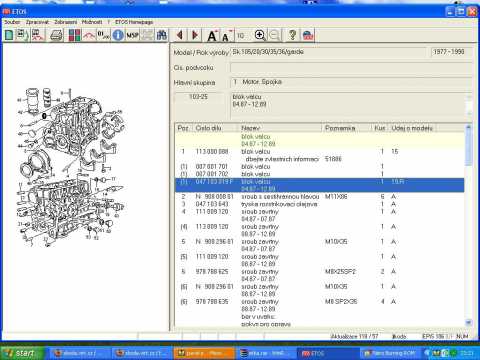This screenshot has height=360, width=480.
Task: Click the printer icon in toolbar
Action: [x=56, y=35]
